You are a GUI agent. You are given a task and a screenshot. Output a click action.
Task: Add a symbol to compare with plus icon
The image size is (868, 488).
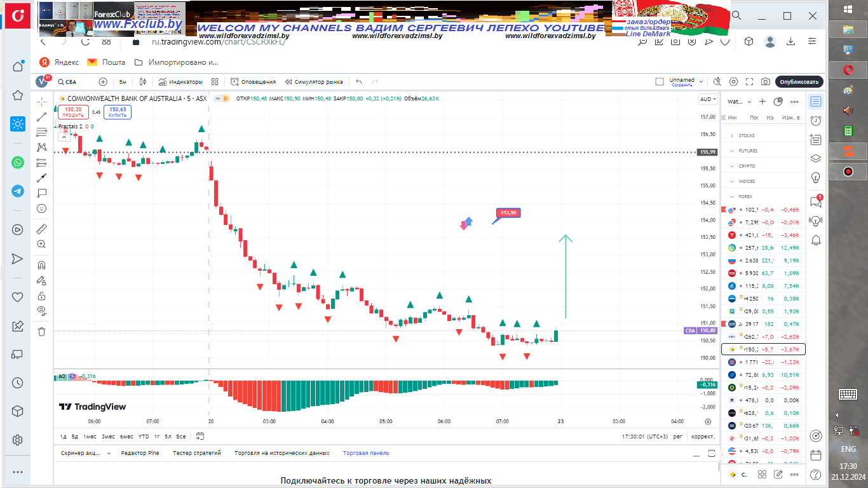(x=103, y=82)
